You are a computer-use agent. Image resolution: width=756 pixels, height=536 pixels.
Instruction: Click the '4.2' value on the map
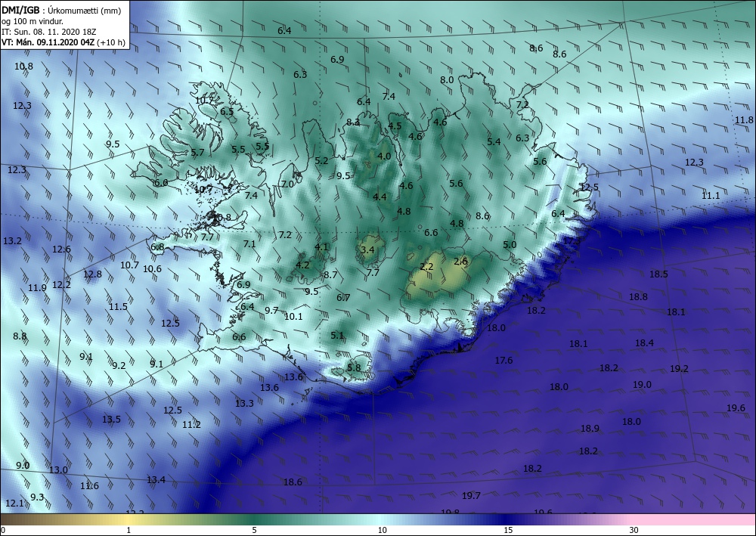click(x=302, y=265)
